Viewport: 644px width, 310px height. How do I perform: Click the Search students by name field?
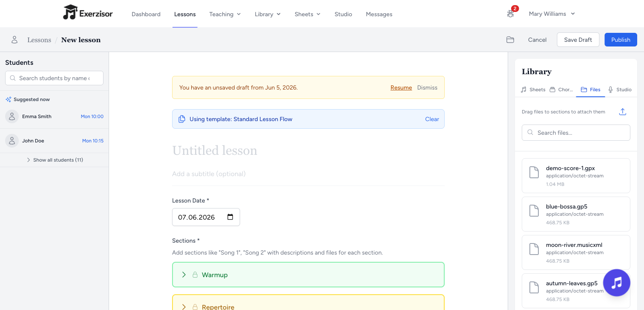click(54, 78)
